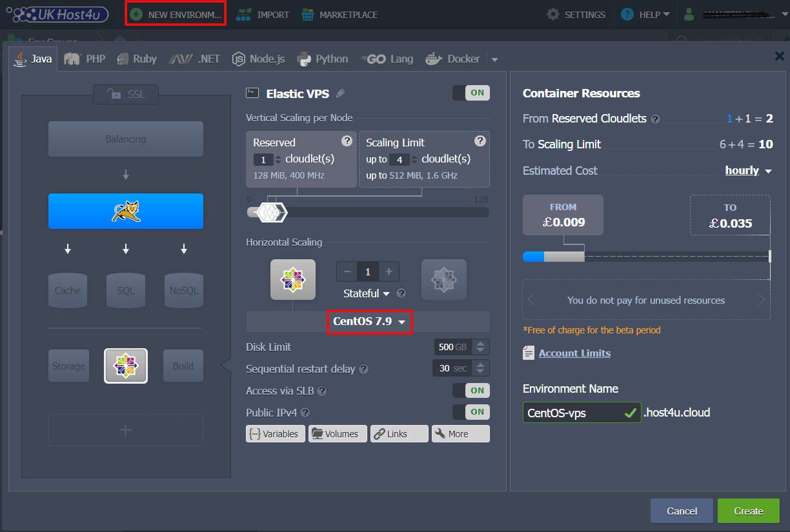
Task: Add a NoSQL database node
Action: point(183,290)
